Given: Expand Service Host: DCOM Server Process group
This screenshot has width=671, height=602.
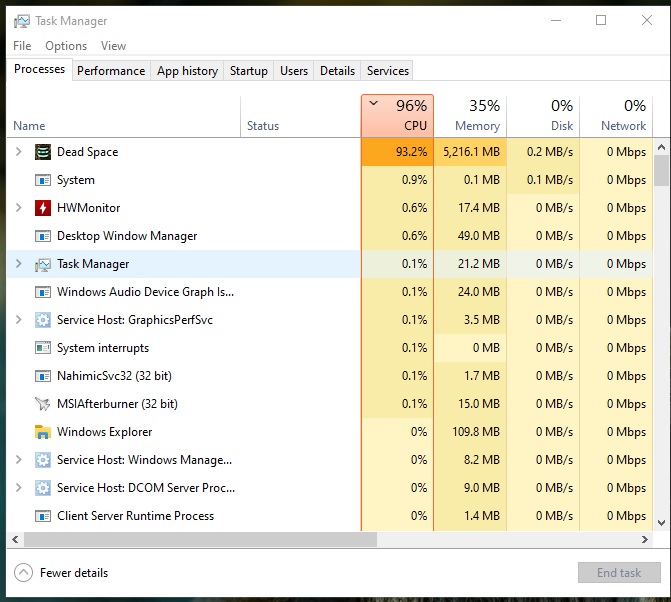Looking at the screenshot, I should [18, 488].
